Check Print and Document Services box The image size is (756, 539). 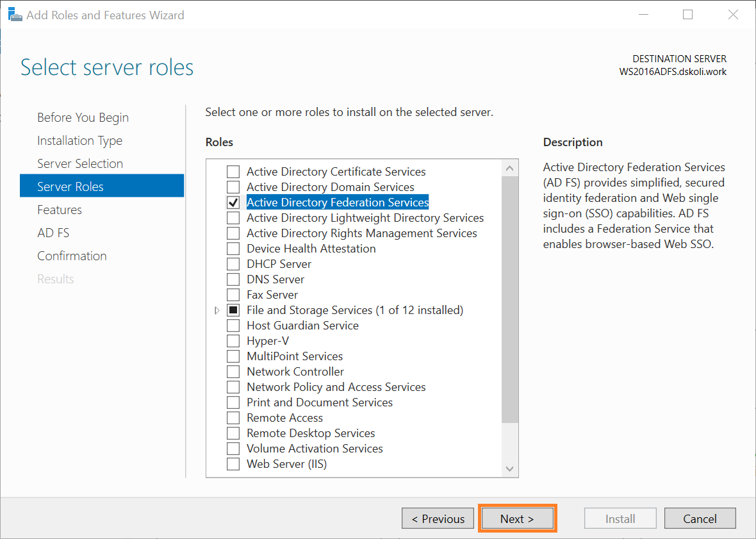click(x=233, y=402)
